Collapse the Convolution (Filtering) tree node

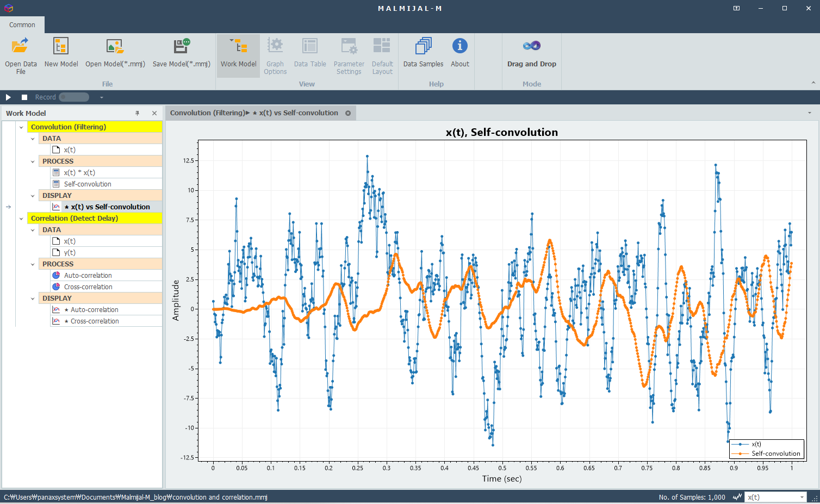pyautogui.click(x=21, y=127)
